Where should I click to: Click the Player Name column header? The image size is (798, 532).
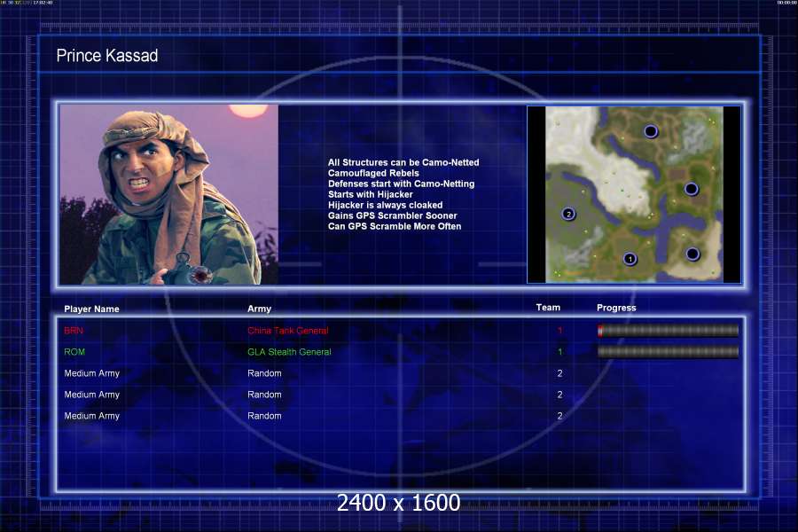click(x=91, y=309)
